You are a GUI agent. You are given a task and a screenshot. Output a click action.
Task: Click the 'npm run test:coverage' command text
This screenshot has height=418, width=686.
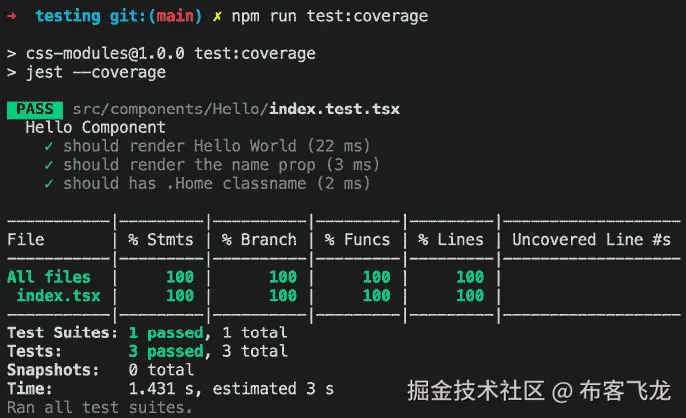pyautogui.click(x=329, y=16)
